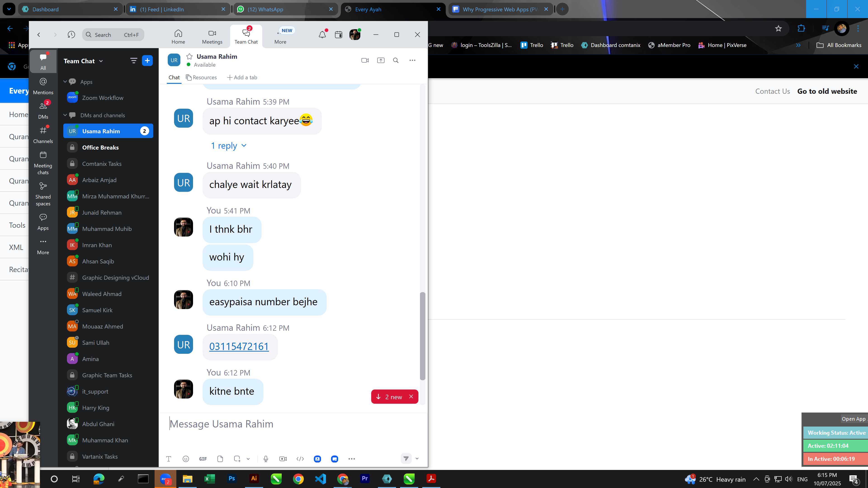Open the More tab marked NEW
The width and height of the screenshot is (868, 488).
click(280, 37)
